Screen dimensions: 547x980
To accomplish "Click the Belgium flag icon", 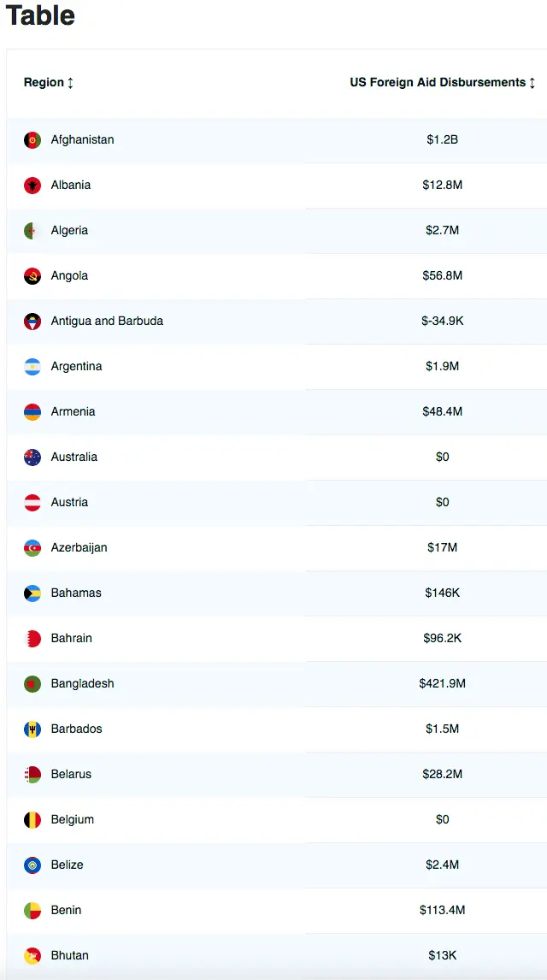I will click(32, 819).
